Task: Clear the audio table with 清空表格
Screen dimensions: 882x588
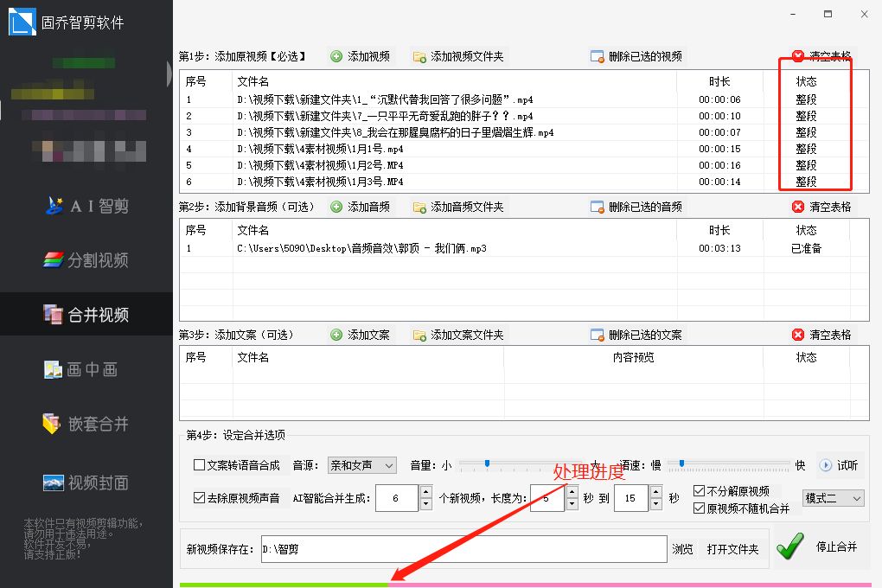Action: (821, 207)
